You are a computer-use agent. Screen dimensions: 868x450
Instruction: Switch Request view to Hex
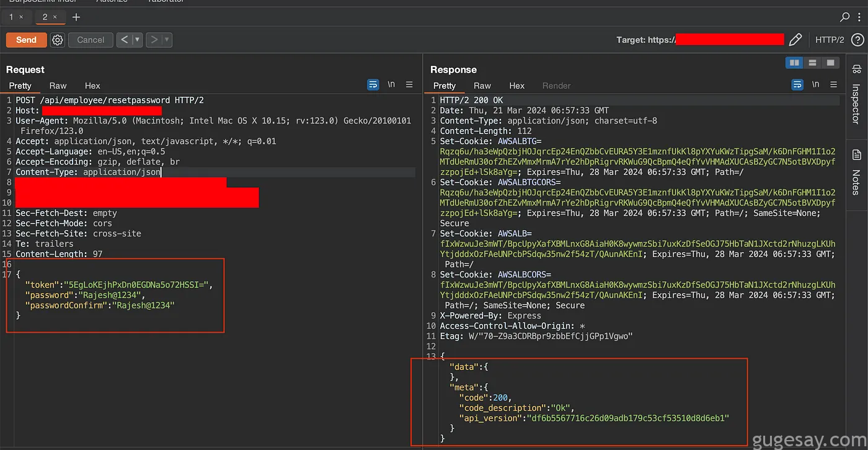(92, 86)
